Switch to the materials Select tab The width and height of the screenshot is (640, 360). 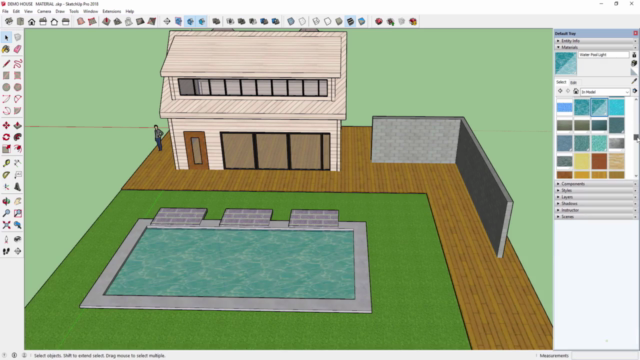click(x=562, y=82)
